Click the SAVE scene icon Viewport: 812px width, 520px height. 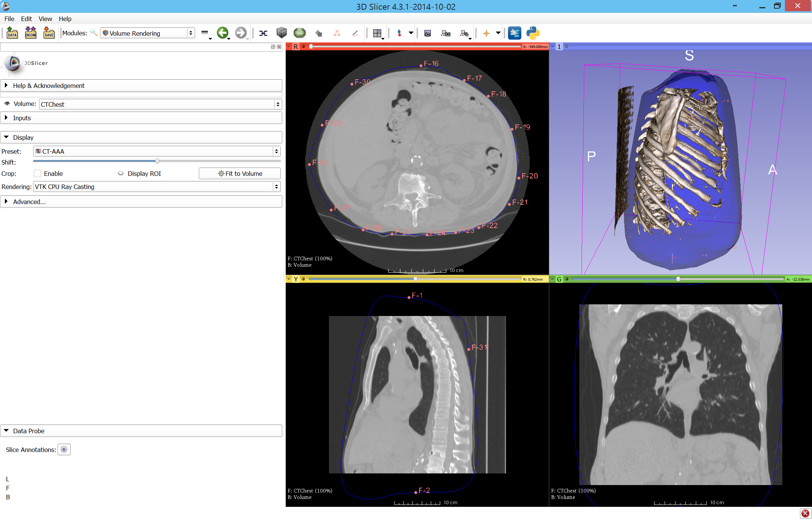coord(49,33)
